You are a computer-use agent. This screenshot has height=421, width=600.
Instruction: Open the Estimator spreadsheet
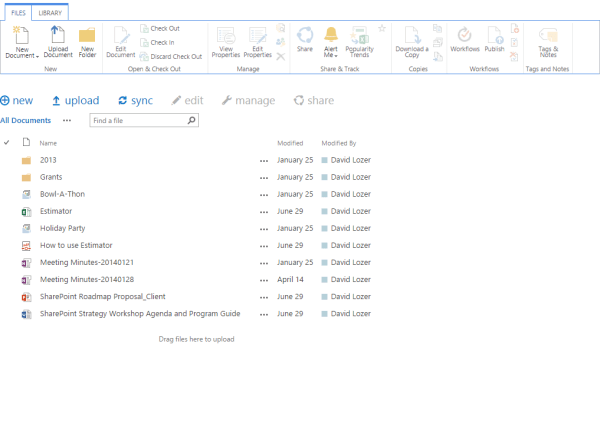(56, 211)
